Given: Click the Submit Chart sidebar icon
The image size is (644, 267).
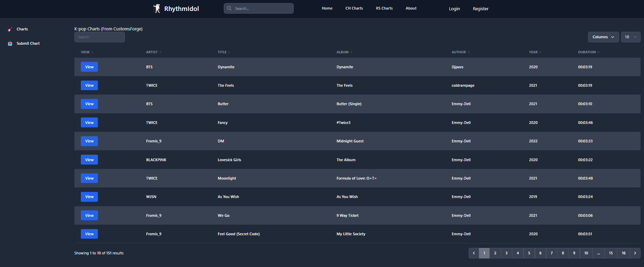Looking at the screenshot, I should click(x=10, y=43).
